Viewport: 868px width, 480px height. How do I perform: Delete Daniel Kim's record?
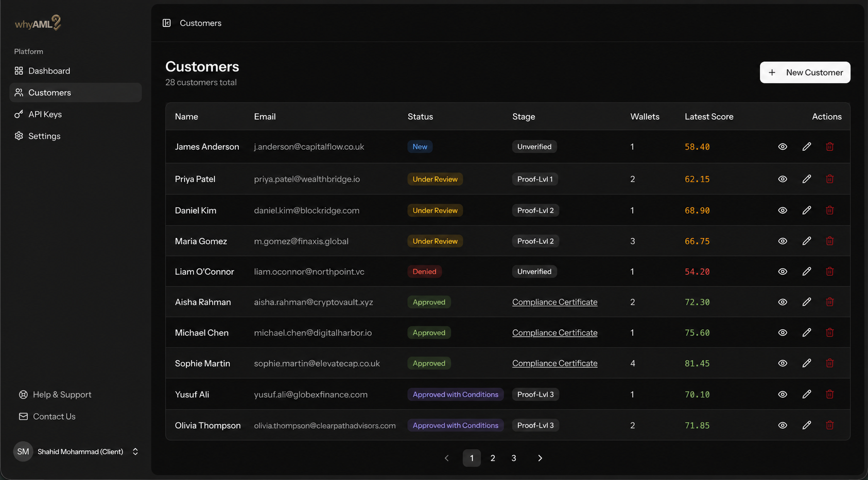tap(830, 210)
